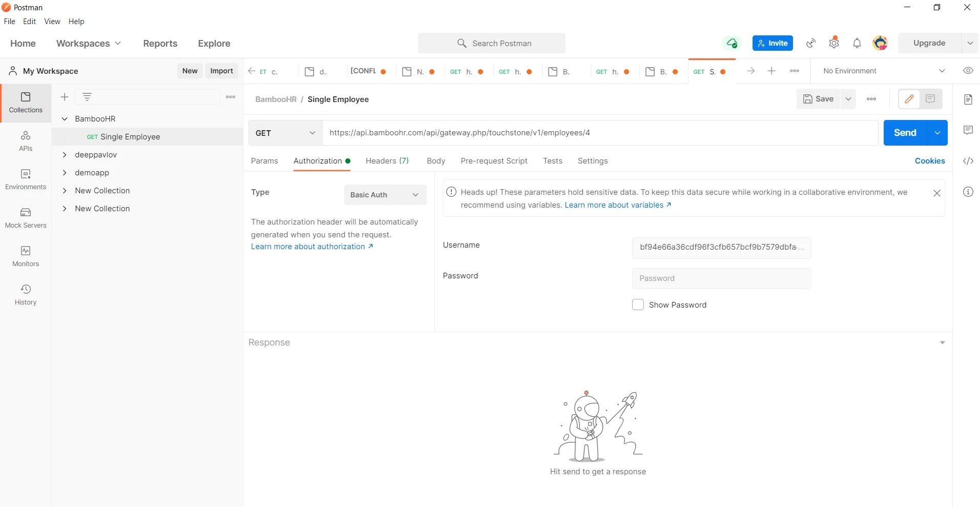Tick the Show Password checkbox

pyautogui.click(x=638, y=305)
